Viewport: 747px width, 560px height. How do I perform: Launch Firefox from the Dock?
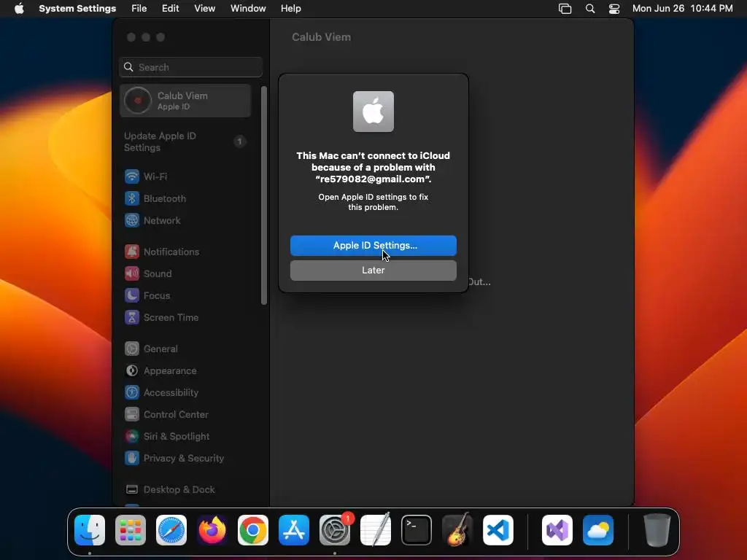(x=212, y=529)
